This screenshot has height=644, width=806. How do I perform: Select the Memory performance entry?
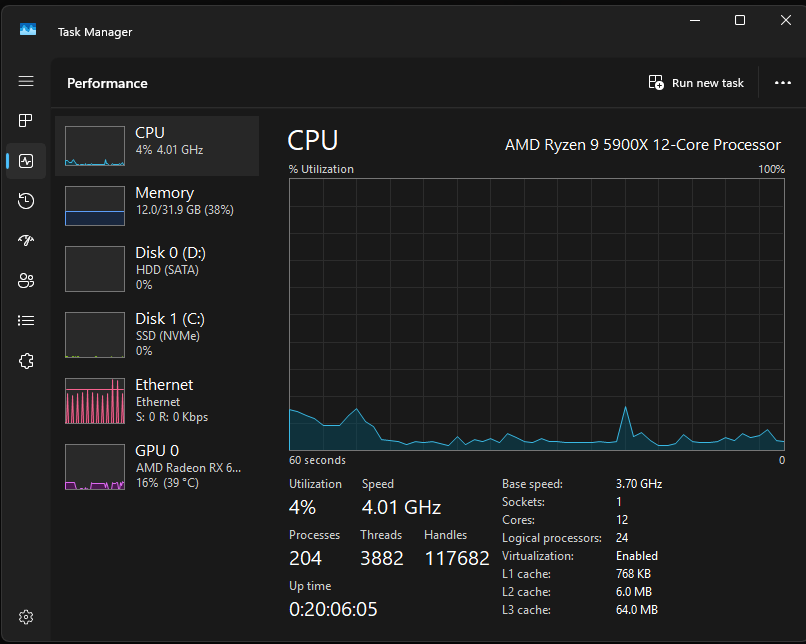coord(157,206)
